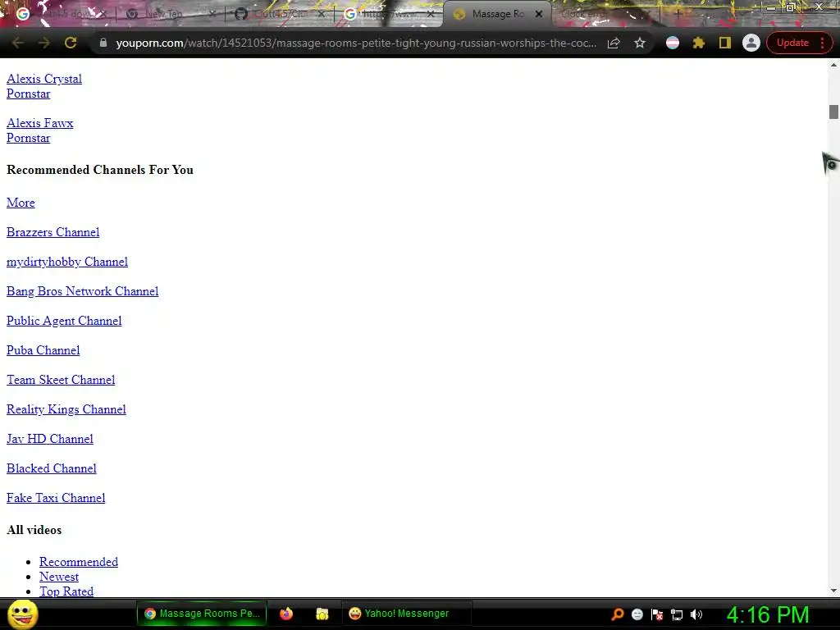Screen dimensions: 840x630
Task: Open the network tray icon
Action: coord(677,614)
